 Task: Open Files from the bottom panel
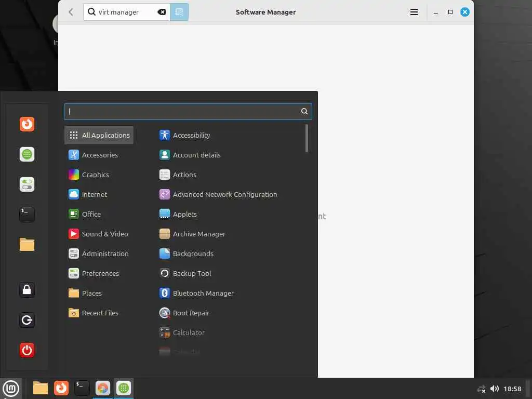click(x=41, y=388)
